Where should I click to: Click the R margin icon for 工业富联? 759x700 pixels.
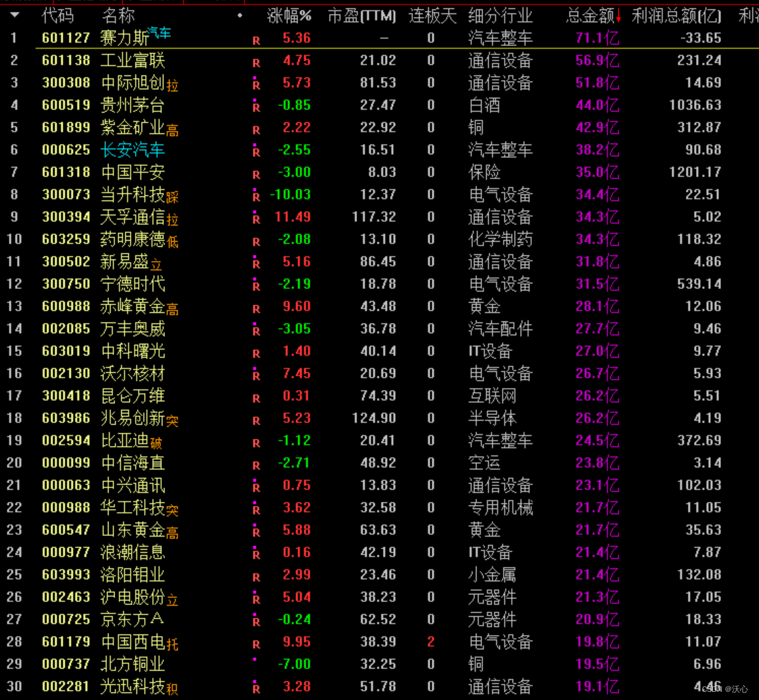pyautogui.click(x=256, y=64)
